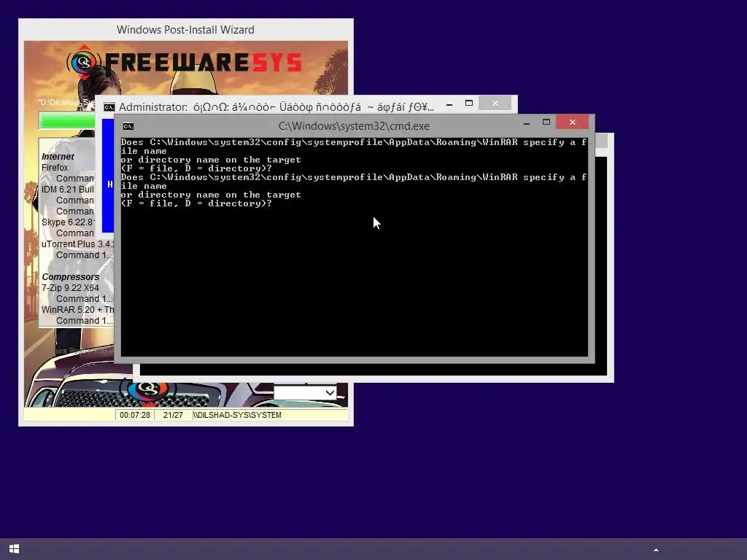The height and width of the screenshot is (560, 747).
Task: Open the dropdown at bottom of wizard
Action: 305,393
